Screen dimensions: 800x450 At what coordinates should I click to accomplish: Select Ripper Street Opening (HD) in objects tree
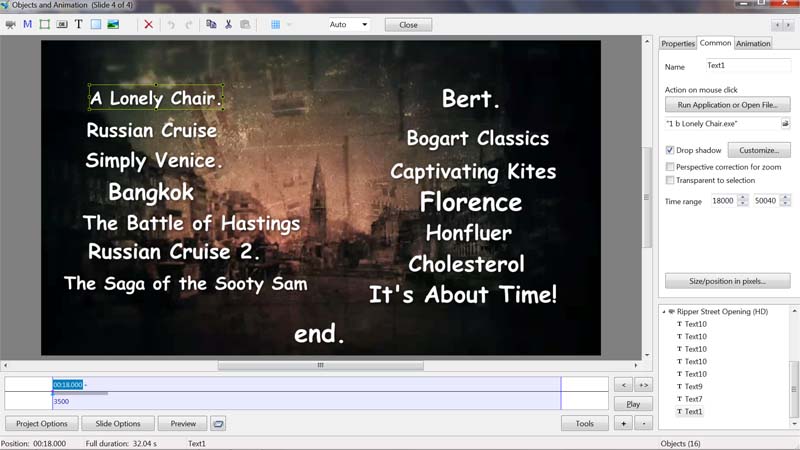click(722, 311)
